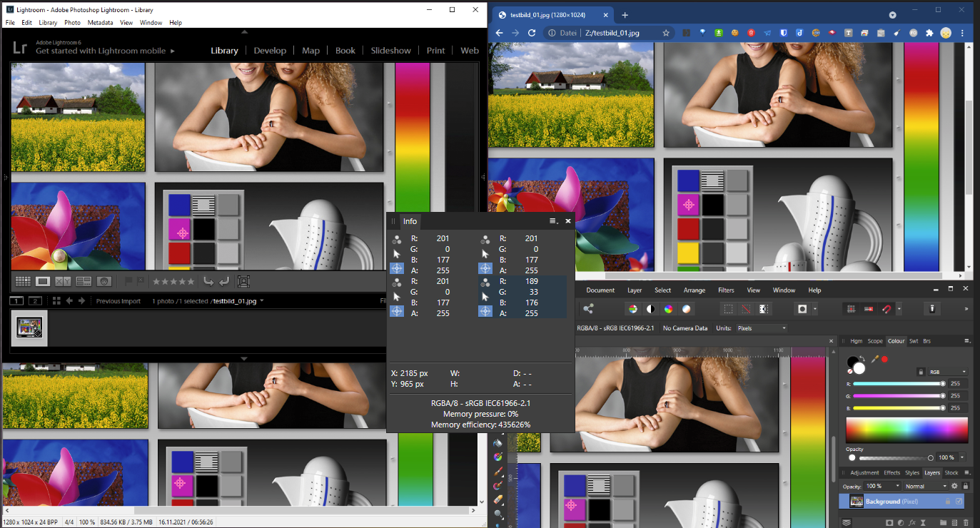Viewport: 980px width, 528px height.
Task: Open the Develop module in Lightroom
Action: click(270, 51)
